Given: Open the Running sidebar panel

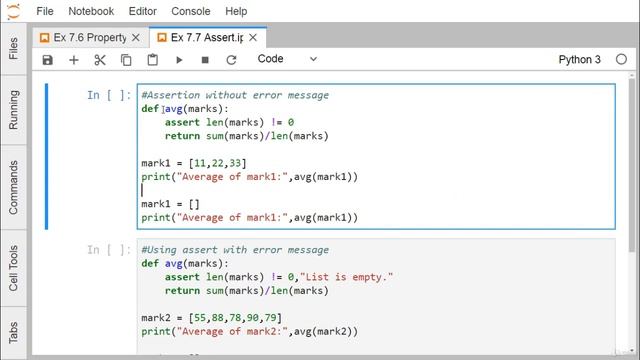Looking at the screenshot, I should 13,110.
